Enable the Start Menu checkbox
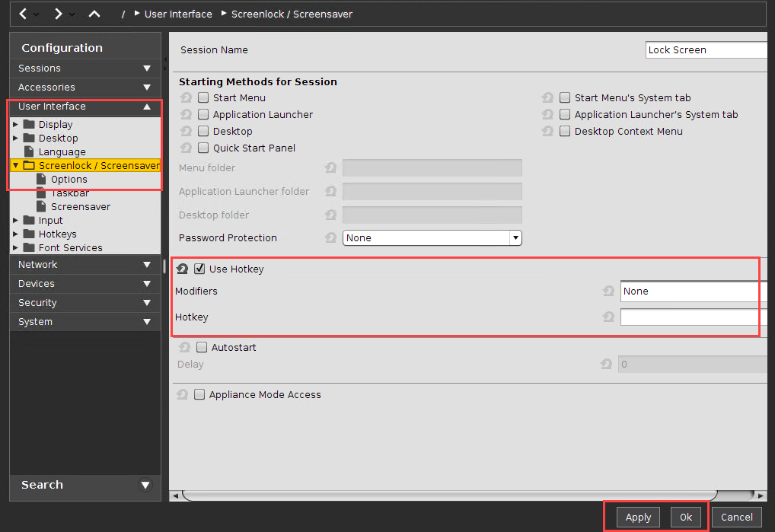 pyautogui.click(x=203, y=97)
